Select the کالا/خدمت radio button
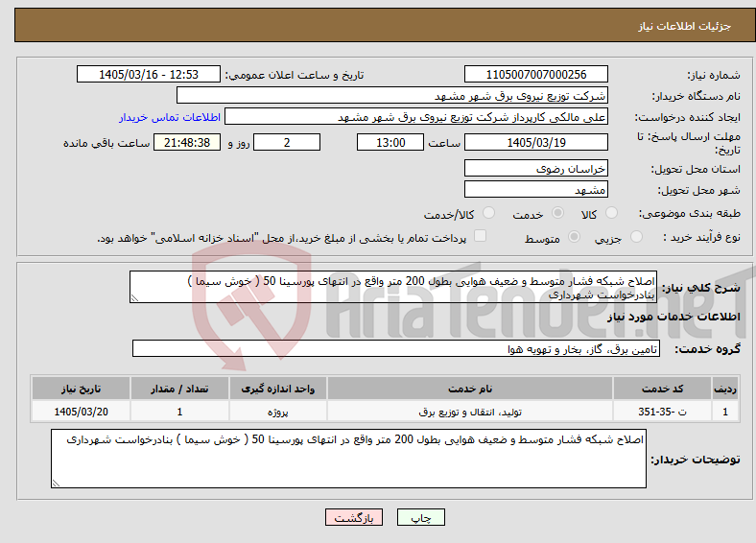Image resolution: width=756 pixels, height=543 pixels. coord(488,213)
